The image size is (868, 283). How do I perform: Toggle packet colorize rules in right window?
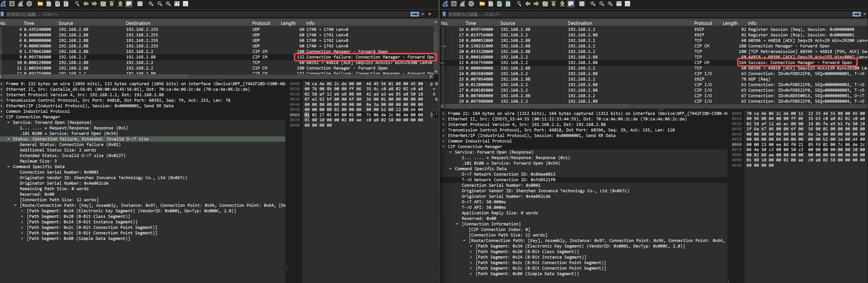coord(582,4)
